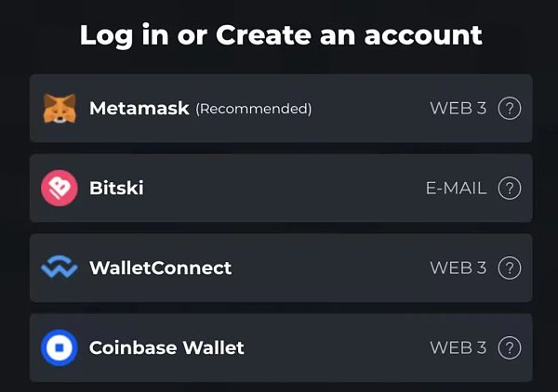The width and height of the screenshot is (558, 392).
Task: Click the Metamask fox icon
Action: pyautogui.click(x=59, y=109)
